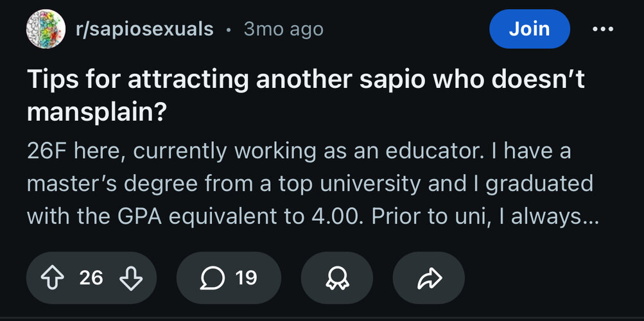This screenshot has height=321, width=644.
Task: Click the comment count number 19
Action: click(246, 277)
